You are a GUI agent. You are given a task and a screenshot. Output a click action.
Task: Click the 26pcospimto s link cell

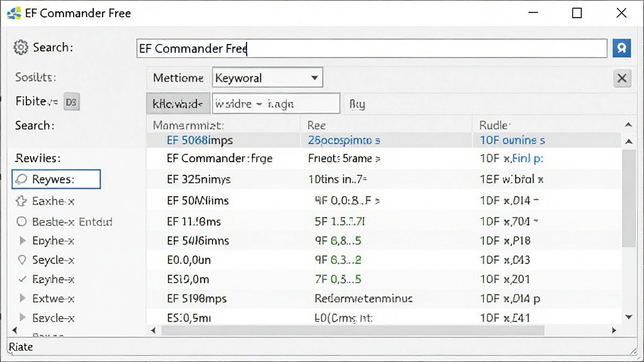pyautogui.click(x=344, y=140)
